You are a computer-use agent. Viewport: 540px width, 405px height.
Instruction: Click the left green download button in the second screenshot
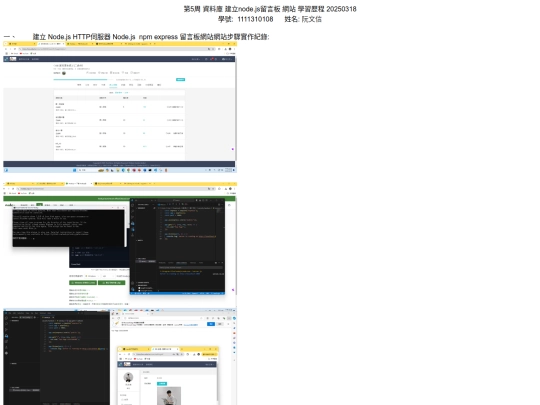[x=83, y=283]
